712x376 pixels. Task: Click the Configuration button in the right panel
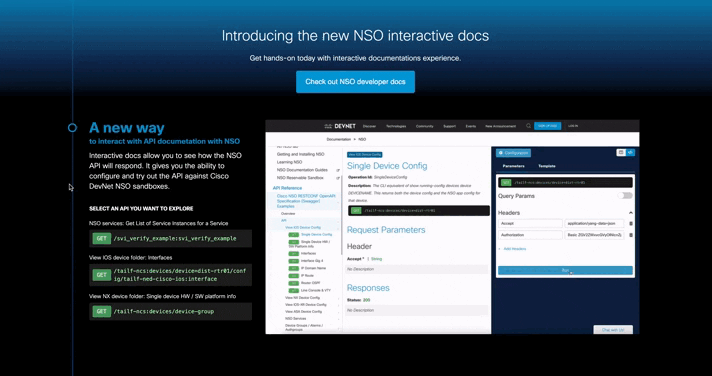tap(513, 153)
